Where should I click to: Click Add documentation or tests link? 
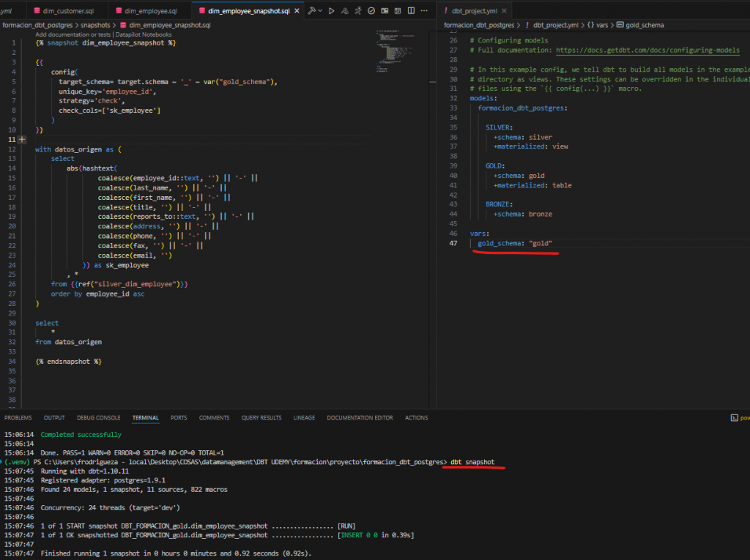73,34
